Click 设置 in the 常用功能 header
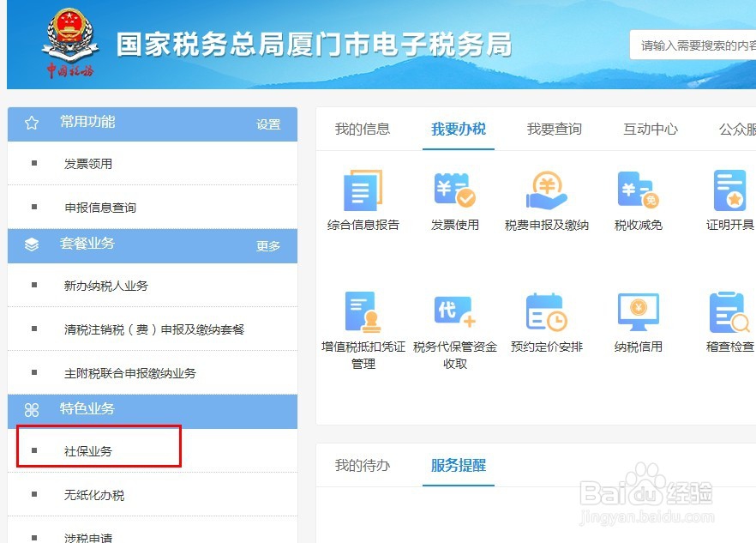Viewport: 756px width, 543px height. pos(268,124)
